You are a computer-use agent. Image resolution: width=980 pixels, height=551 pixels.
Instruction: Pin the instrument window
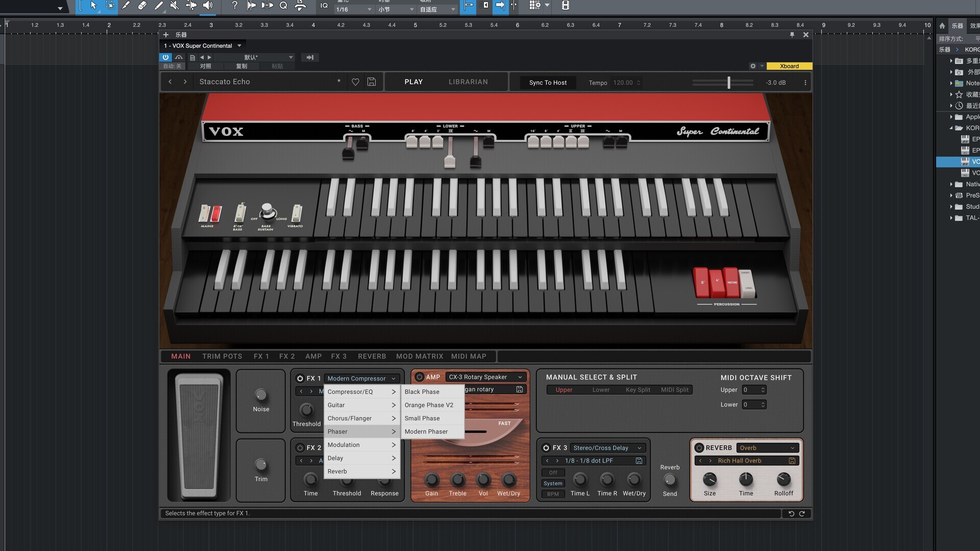(792, 35)
